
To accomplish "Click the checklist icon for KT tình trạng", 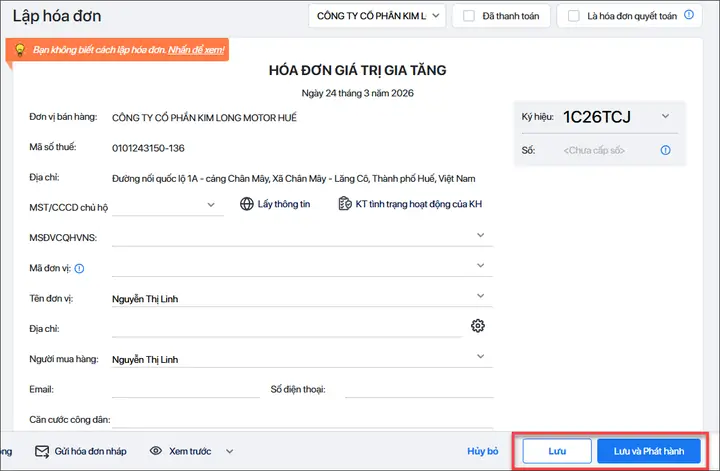I will tap(345, 203).
